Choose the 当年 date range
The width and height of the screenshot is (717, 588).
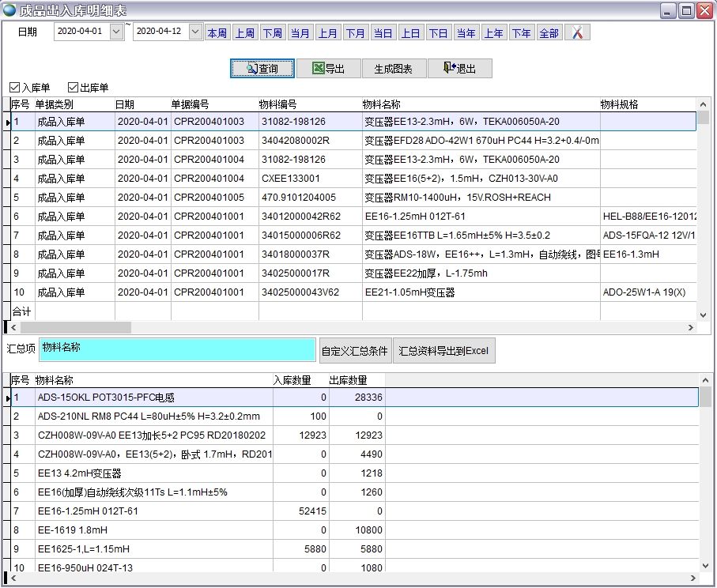pyautogui.click(x=466, y=32)
